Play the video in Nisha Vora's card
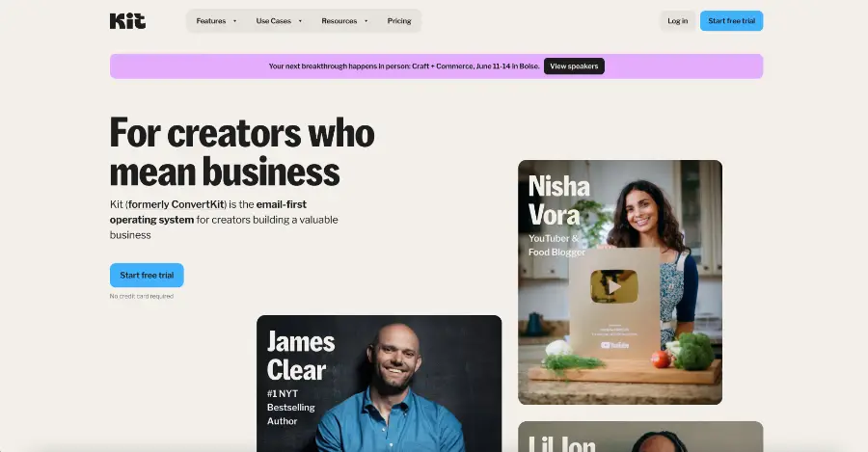Image resolution: width=868 pixels, height=452 pixels. pyautogui.click(x=614, y=286)
